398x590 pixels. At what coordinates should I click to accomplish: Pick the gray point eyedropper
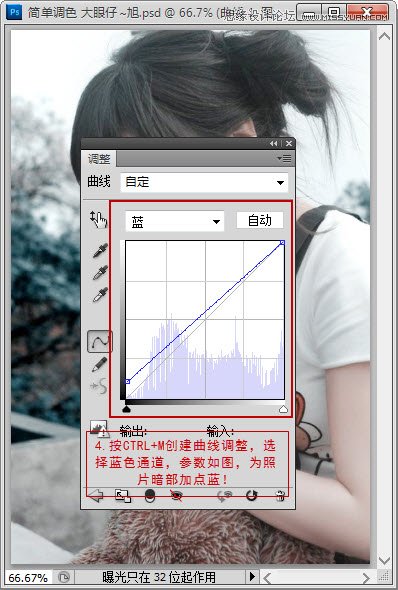tap(100, 273)
